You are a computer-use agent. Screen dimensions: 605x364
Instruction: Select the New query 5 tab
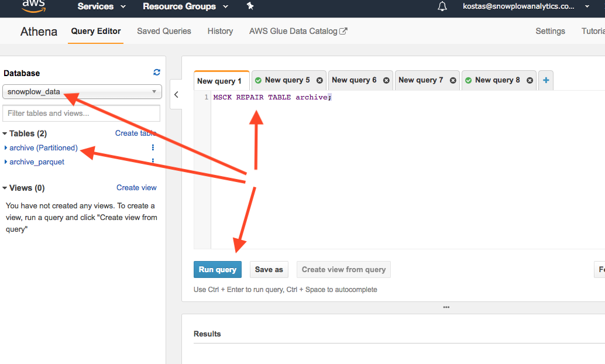pyautogui.click(x=287, y=80)
